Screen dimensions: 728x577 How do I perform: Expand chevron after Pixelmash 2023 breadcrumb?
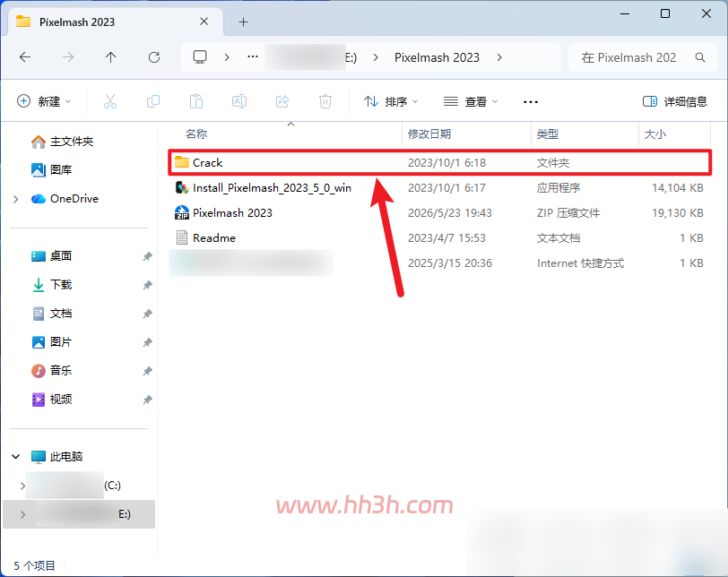pos(499,57)
